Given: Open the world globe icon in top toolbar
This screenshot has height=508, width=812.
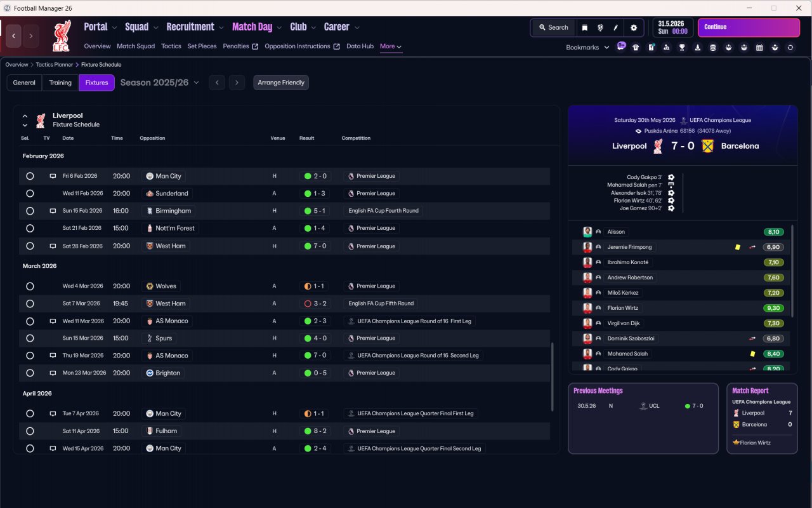Looking at the screenshot, I should click(x=600, y=27).
